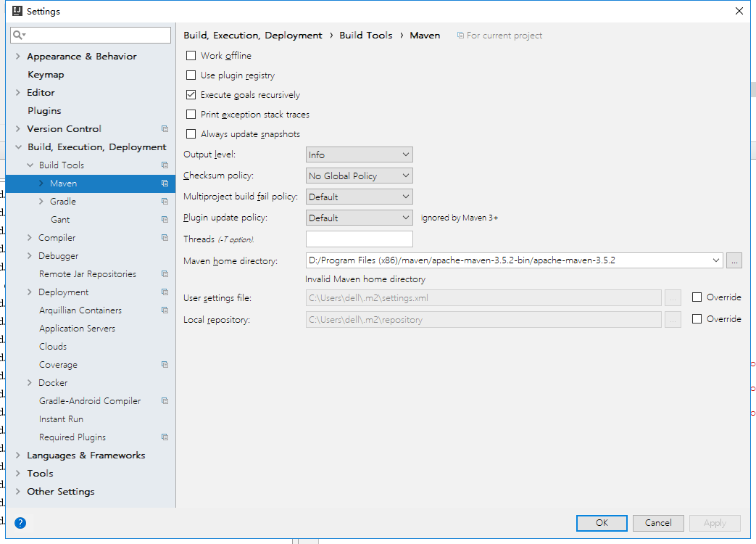This screenshot has height=544, width=756.
Task: Click the browse icon beside user settings file
Action: [x=673, y=297]
